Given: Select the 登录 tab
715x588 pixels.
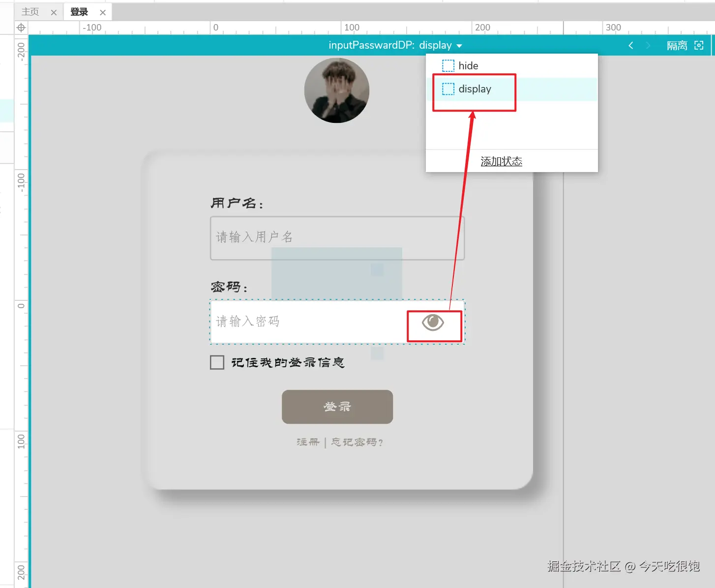Looking at the screenshot, I should pos(79,12).
